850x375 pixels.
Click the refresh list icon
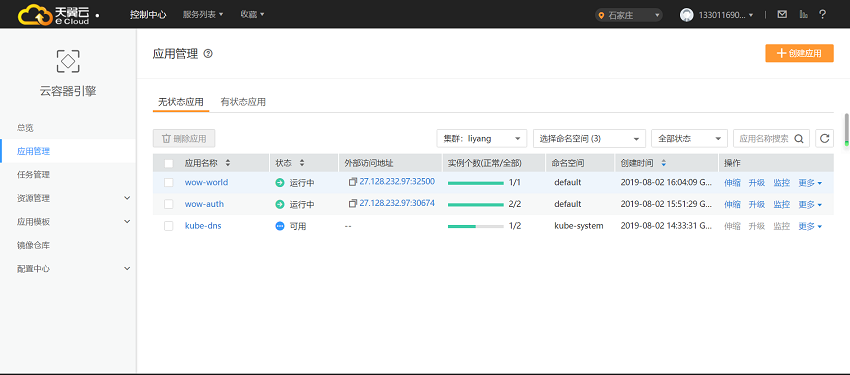point(824,138)
